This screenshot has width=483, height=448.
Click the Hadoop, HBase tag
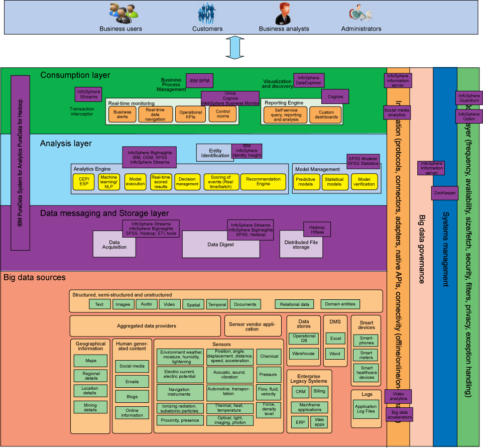point(317,230)
